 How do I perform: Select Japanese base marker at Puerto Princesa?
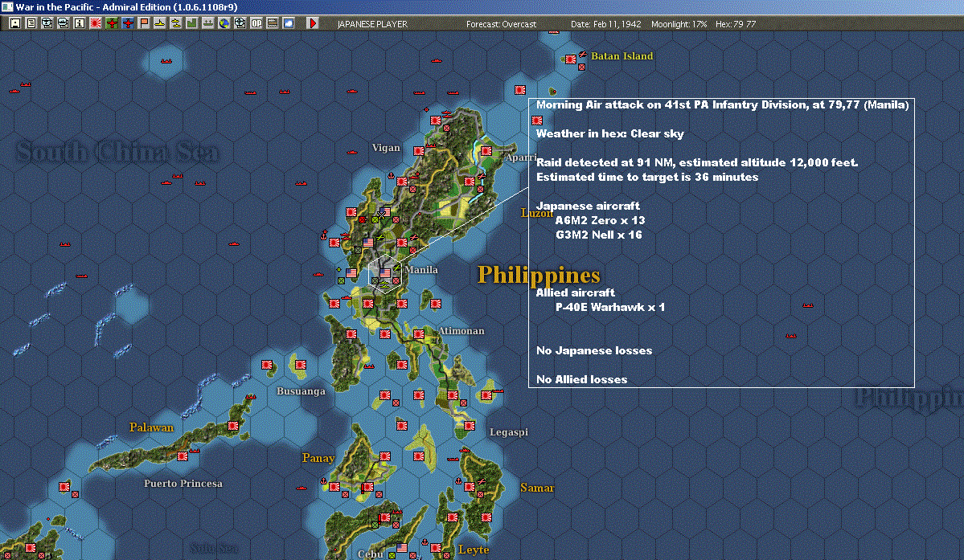pos(183,456)
